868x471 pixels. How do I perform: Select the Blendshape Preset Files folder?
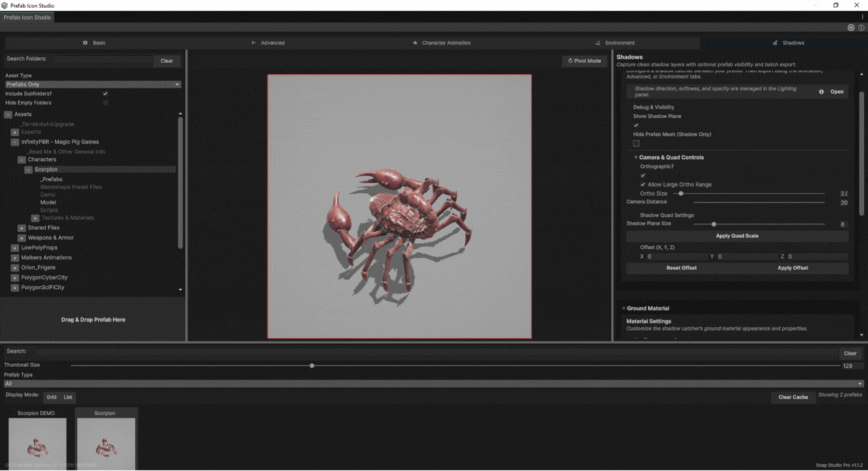(x=71, y=187)
